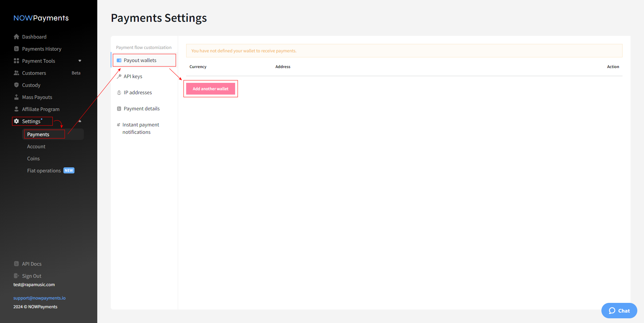Open Fiat operations submenu item
Screen dimensions: 644x323
tap(44, 171)
